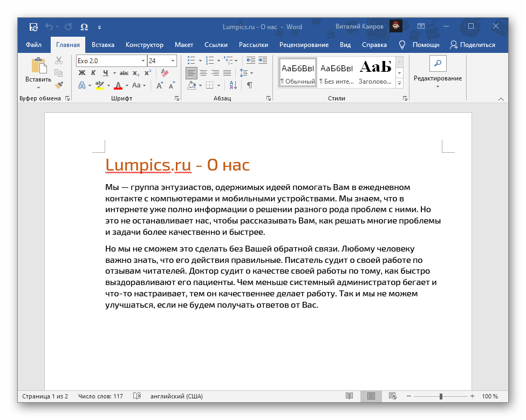Toggle underline Ч formatting
526x420 pixels.
click(106, 73)
